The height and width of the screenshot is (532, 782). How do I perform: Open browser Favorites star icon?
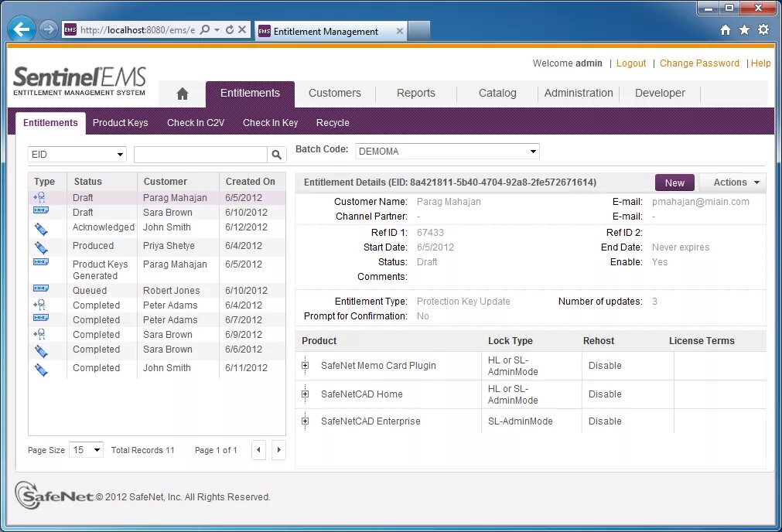click(745, 30)
